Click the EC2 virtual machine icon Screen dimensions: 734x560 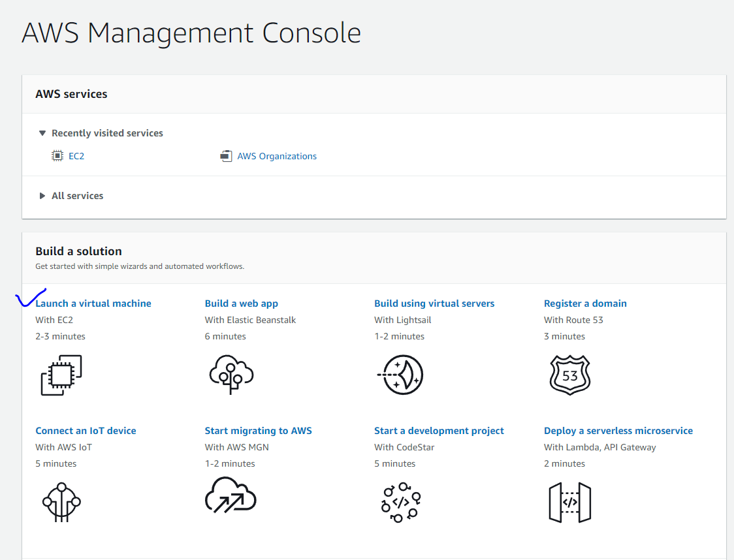point(61,375)
